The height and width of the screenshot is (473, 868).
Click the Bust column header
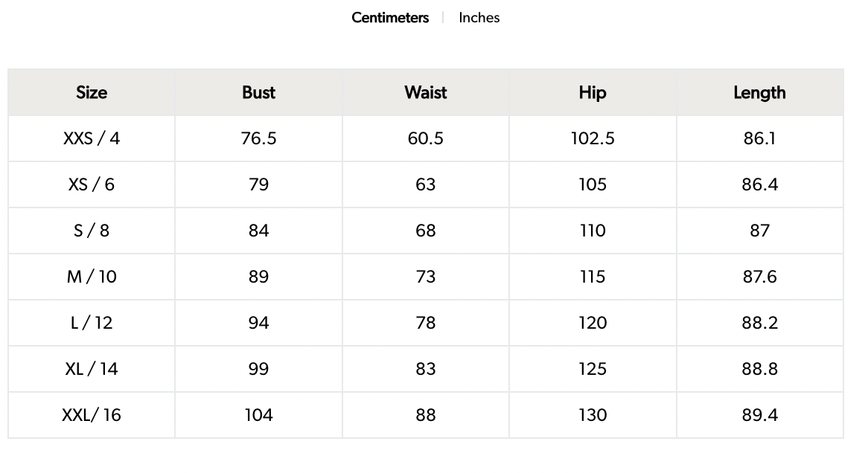(258, 93)
